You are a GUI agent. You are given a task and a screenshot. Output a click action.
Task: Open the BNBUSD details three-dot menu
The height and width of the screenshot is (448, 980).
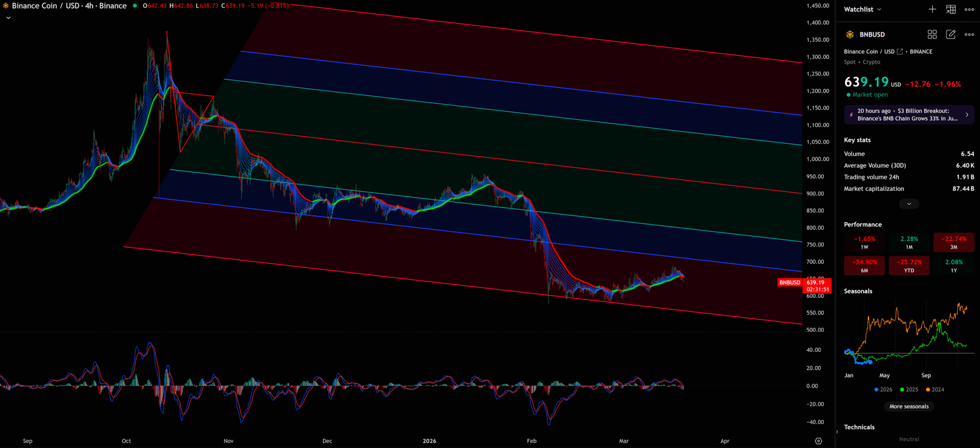point(969,35)
